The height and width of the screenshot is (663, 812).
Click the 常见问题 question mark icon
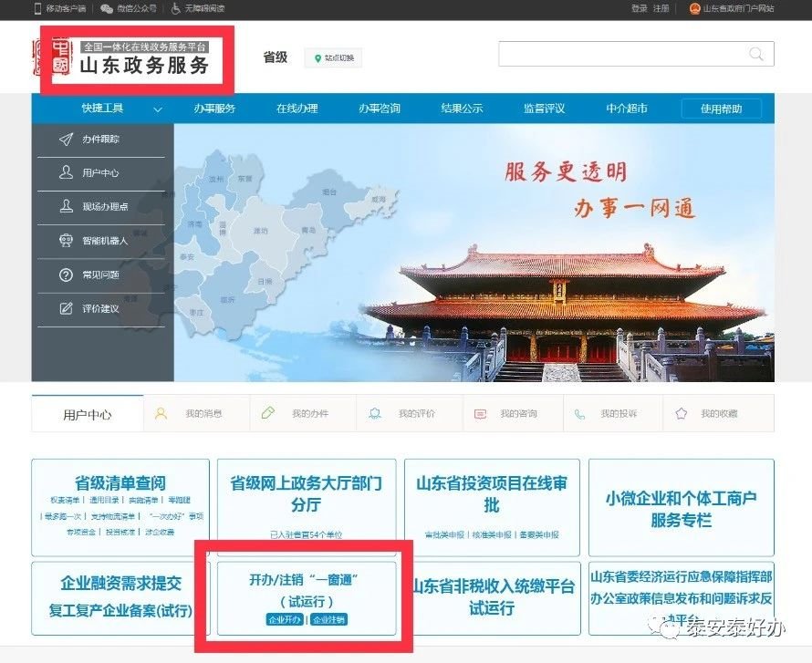66,275
